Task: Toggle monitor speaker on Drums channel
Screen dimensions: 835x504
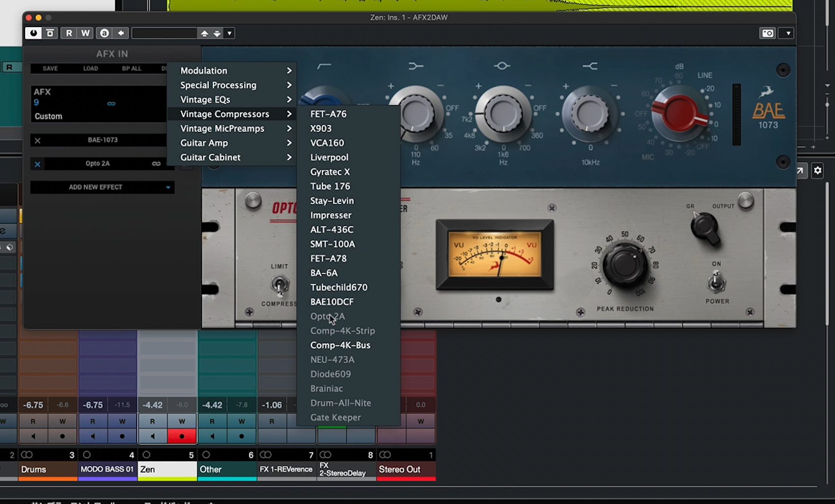Action: (x=33, y=436)
